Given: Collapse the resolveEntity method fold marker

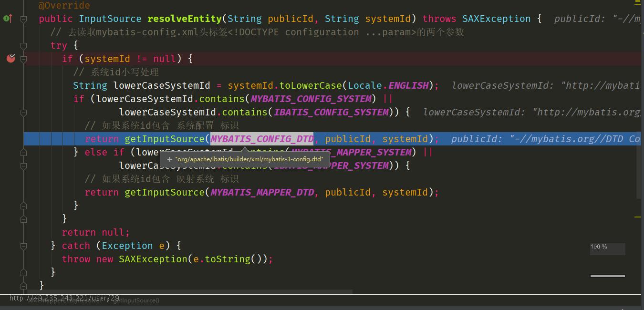Looking at the screenshot, I should [23, 19].
